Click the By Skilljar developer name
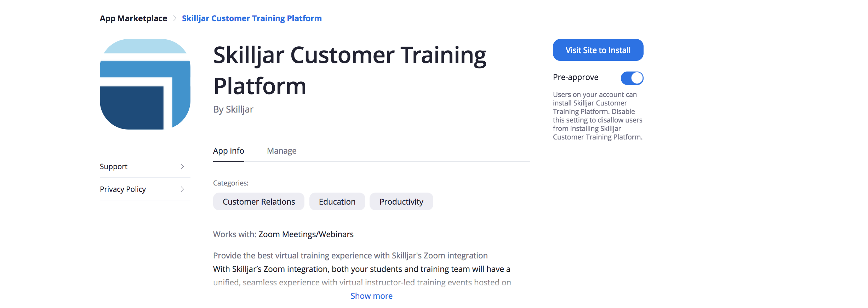 tap(233, 109)
